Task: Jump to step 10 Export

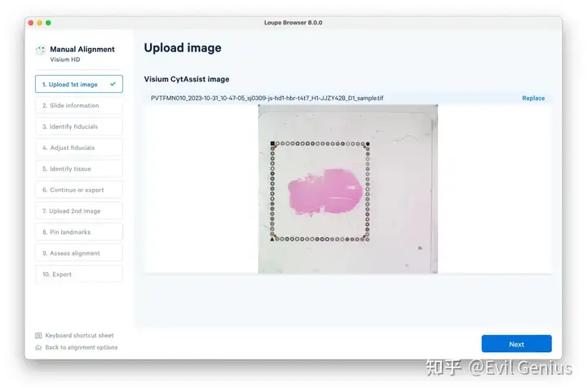Action: pos(79,274)
